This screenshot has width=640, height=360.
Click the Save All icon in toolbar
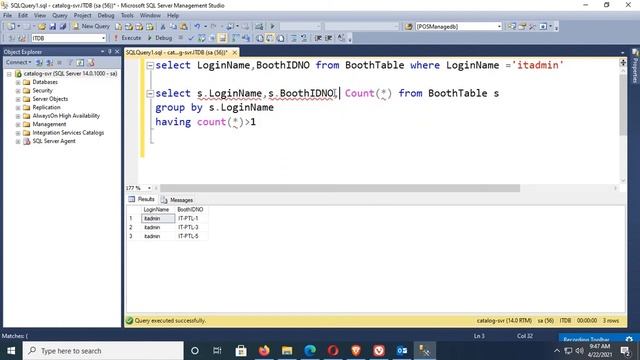(63, 27)
